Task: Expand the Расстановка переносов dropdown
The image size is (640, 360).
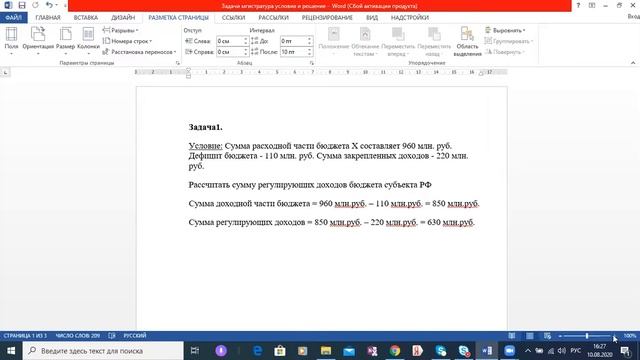Action: (139, 52)
